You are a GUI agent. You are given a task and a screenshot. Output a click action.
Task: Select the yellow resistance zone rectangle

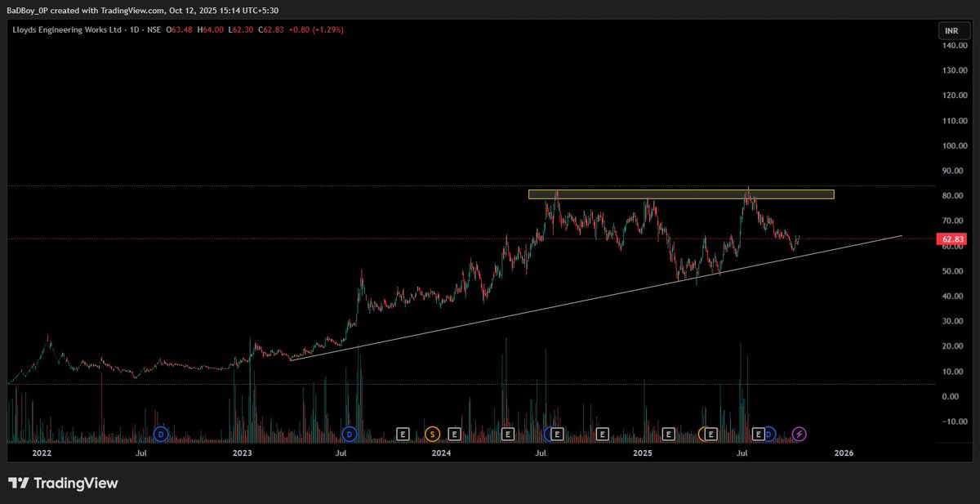(x=681, y=194)
